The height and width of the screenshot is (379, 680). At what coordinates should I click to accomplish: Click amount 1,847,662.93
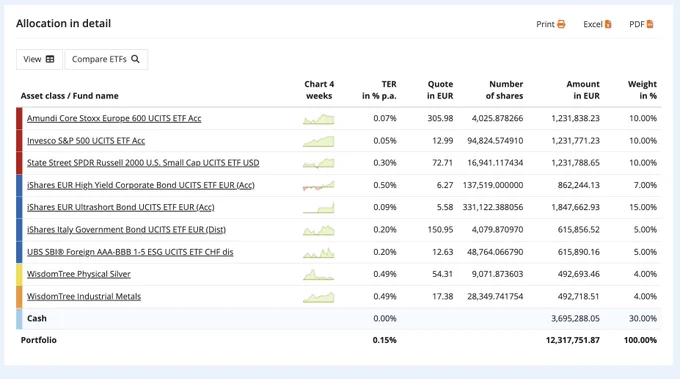click(575, 208)
